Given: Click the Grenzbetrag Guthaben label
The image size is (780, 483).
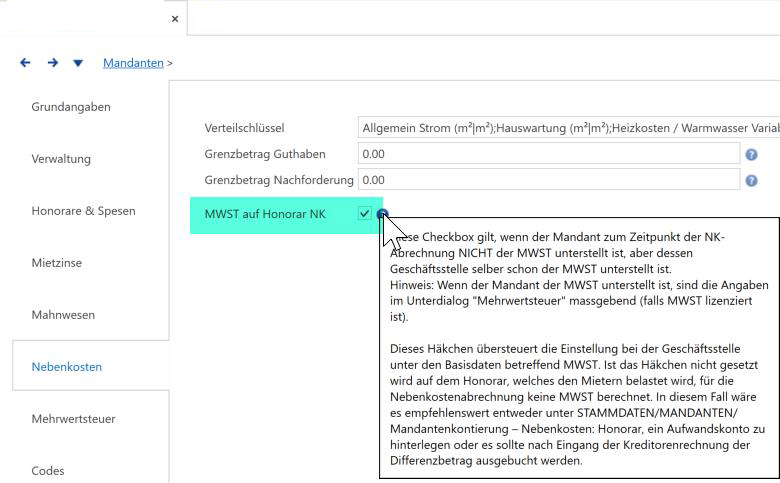Looking at the screenshot, I should (x=265, y=154).
